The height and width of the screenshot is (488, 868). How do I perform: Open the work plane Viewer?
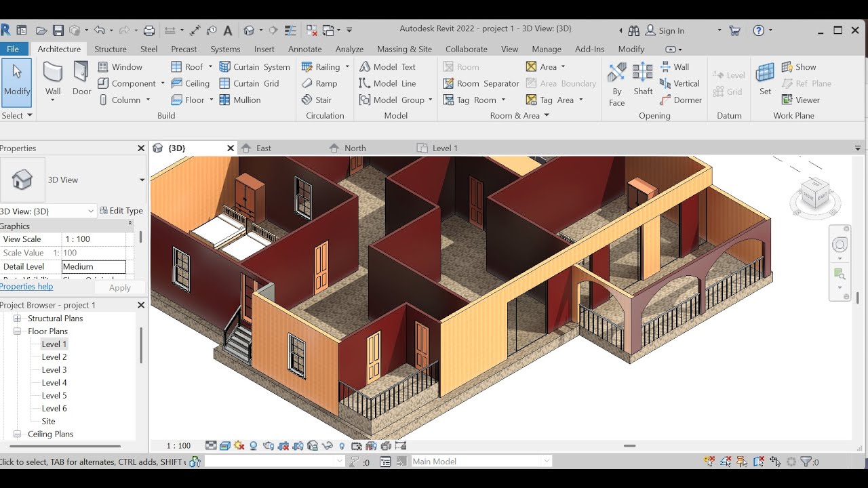coord(801,100)
